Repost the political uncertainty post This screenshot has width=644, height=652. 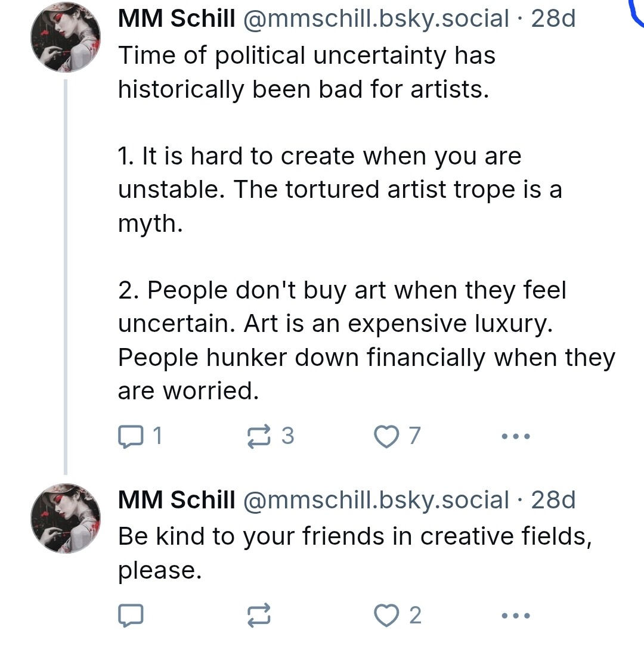tap(260, 437)
